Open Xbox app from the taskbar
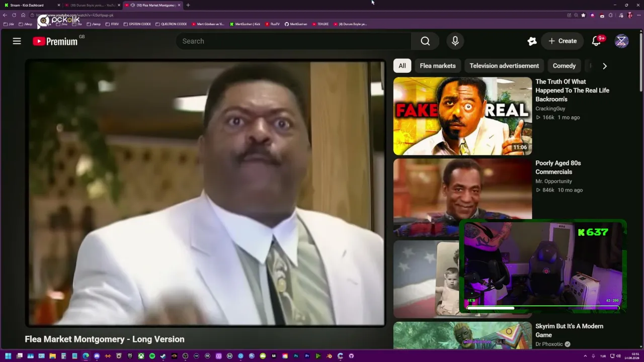644x362 pixels. (x=141, y=356)
